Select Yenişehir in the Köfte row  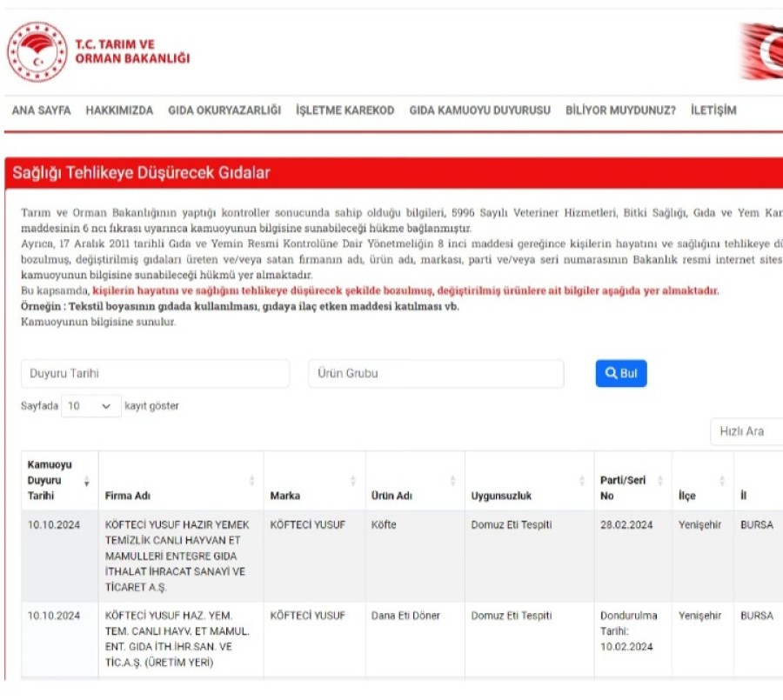[699, 524]
